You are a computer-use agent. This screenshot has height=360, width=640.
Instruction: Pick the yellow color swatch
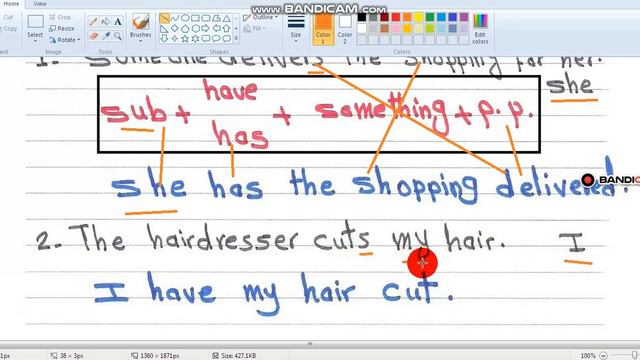pos(418,17)
